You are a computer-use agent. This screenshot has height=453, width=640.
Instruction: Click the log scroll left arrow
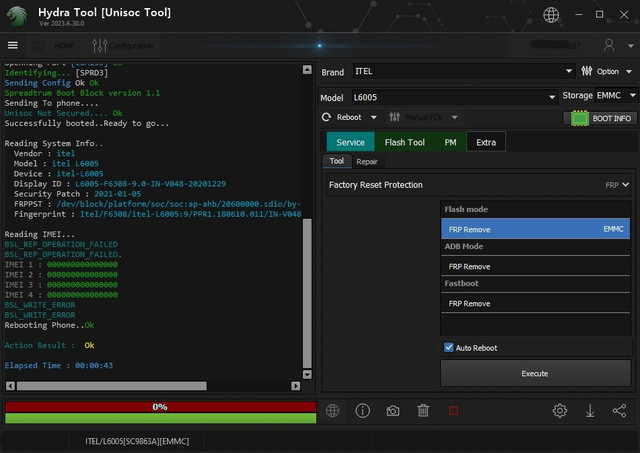pyautogui.click(x=11, y=386)
